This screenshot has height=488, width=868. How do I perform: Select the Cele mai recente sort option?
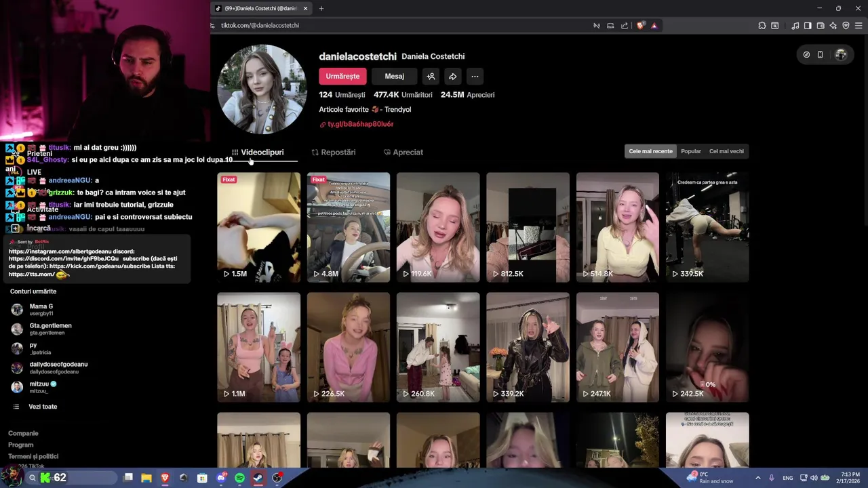click(x=650, y=151)
